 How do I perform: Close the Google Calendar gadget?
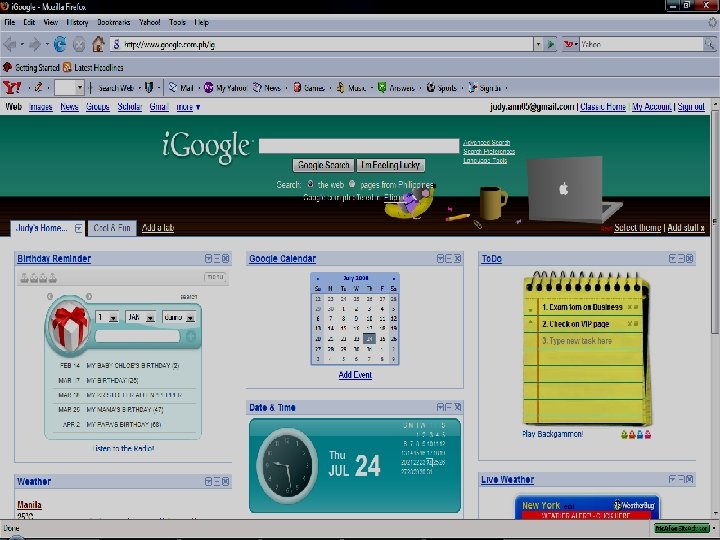click(x=457, y=259)
